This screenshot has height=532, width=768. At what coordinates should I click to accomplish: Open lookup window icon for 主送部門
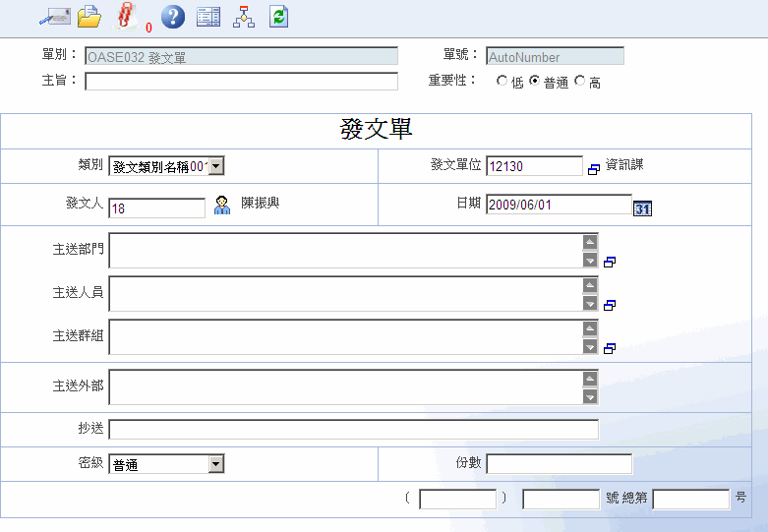tap(610, 262)
